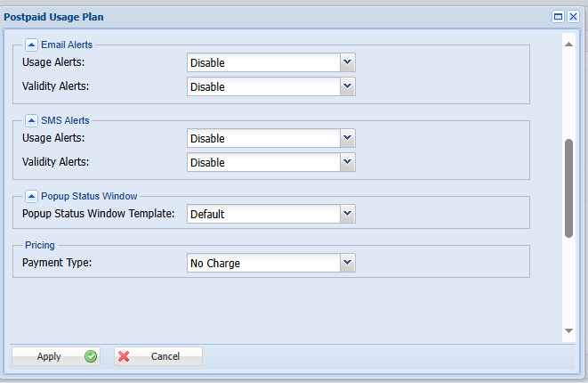Click the Cancel button
588x383 pixels.
158,356
